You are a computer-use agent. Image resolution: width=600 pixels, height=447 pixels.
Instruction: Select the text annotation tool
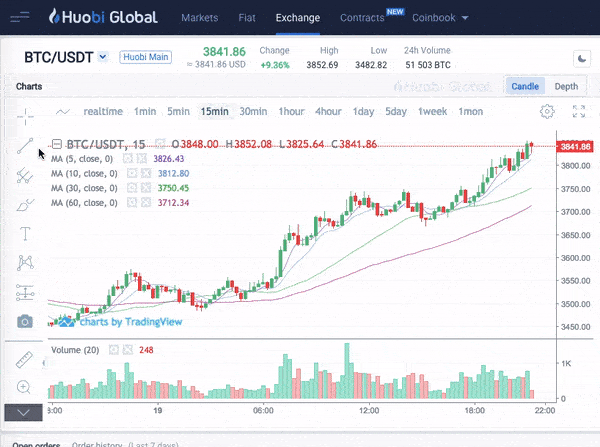pos(25,233)
